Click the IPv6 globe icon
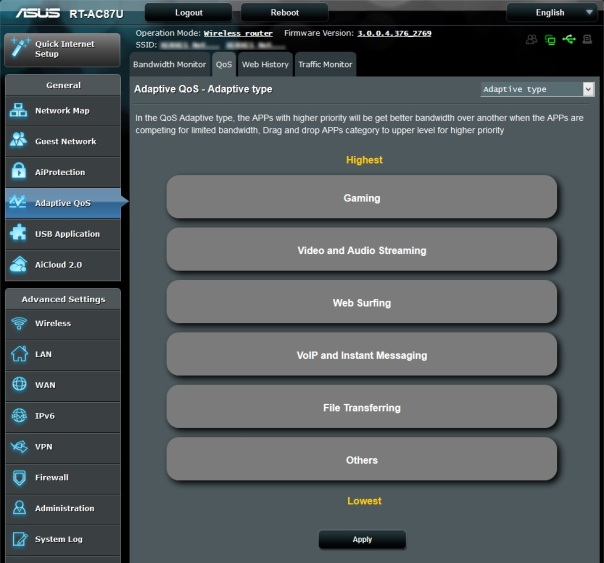 [19, 416]
